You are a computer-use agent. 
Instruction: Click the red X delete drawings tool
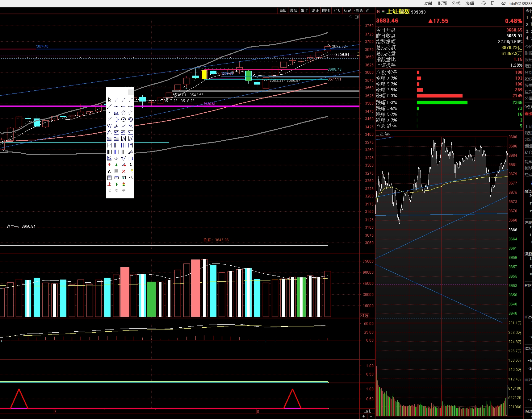124,171
